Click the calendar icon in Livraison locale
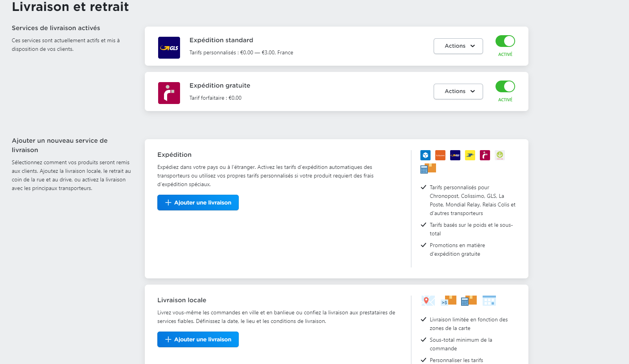Image resolution: width=629 pixels, height=364 pixels. tap(489, 300)
